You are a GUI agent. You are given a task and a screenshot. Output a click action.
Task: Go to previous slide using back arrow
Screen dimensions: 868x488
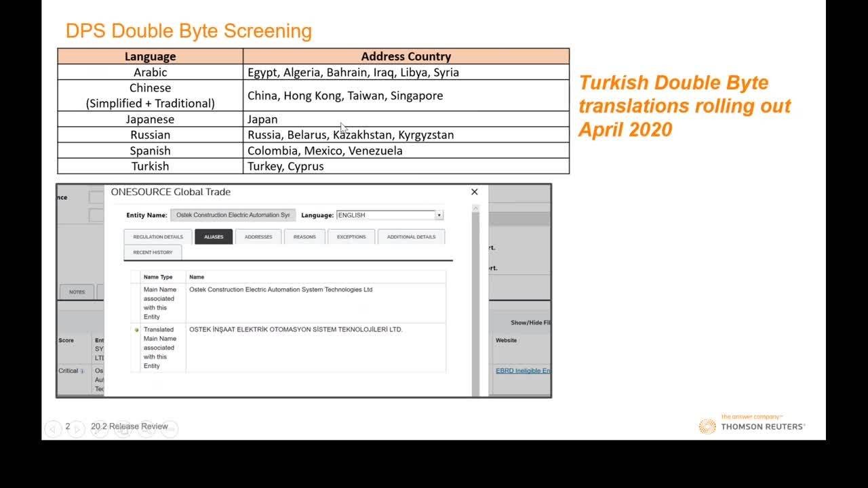click(53, 428)
